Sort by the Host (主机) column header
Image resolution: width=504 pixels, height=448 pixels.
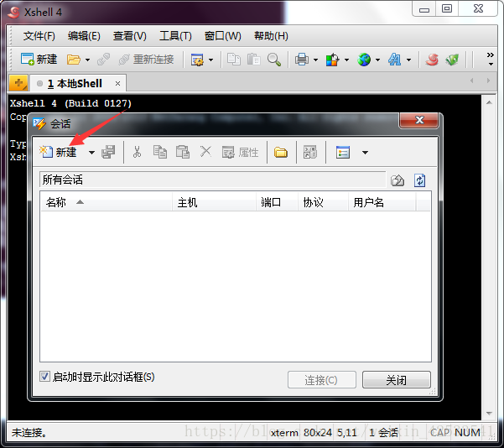(x=215, y=202)
